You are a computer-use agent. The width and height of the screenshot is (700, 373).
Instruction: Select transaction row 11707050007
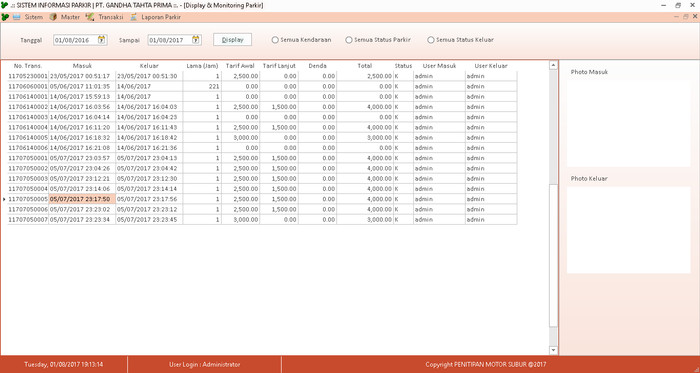(262, 220)
